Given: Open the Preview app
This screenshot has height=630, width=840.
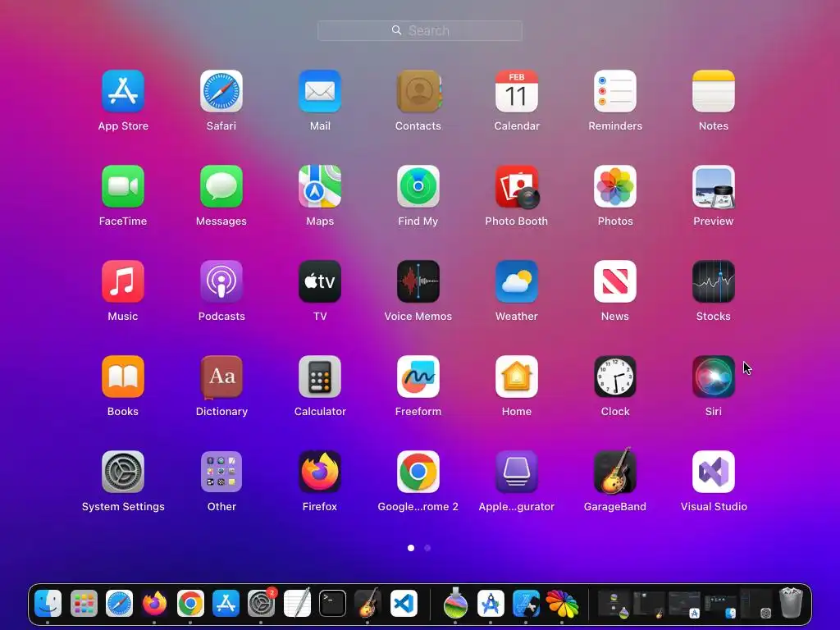Looking at the screenshot, I should [x=714, y=186].
